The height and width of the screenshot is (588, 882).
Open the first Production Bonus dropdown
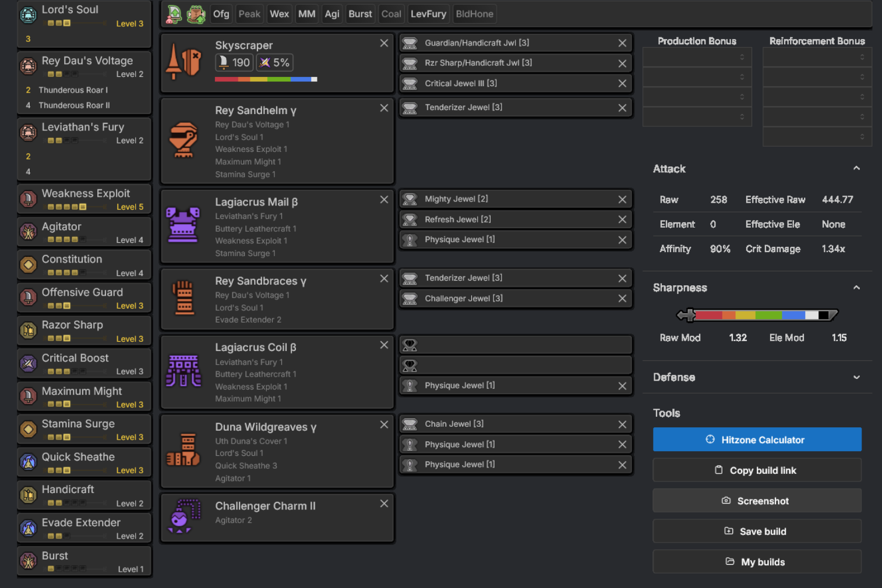[x=697, y=57]
